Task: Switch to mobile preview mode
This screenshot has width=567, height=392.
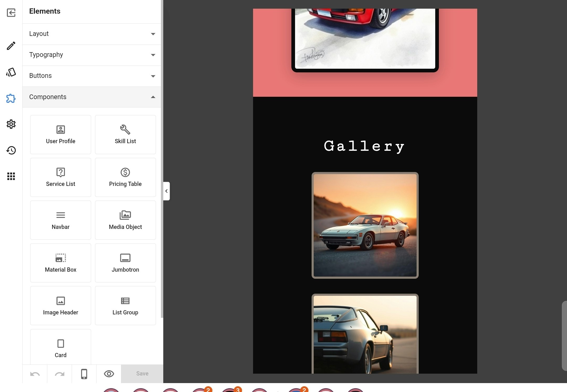Action: [x=84, y=374]
